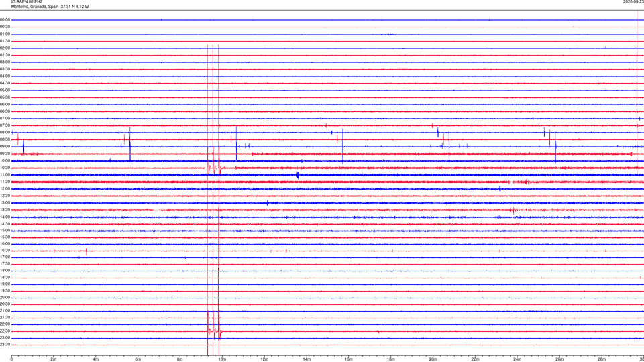
Task: Select the 02:00 time row label
Action: pyautogui.click(x=5, y=48)
